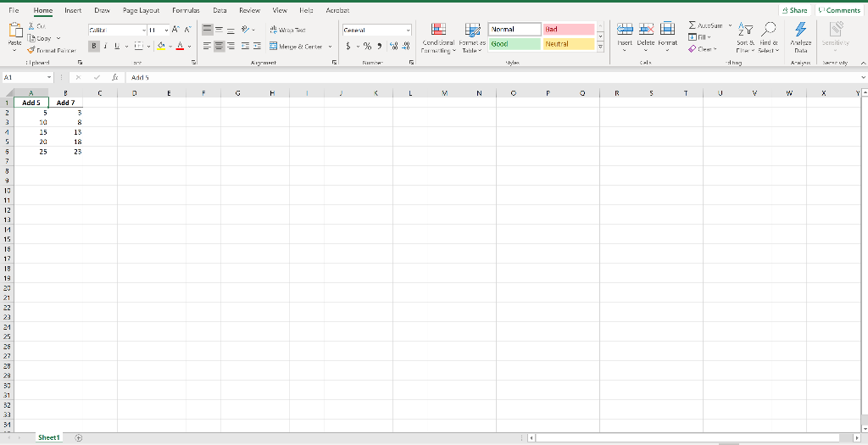Click Decrease Decimal icon

click(406, 46)
